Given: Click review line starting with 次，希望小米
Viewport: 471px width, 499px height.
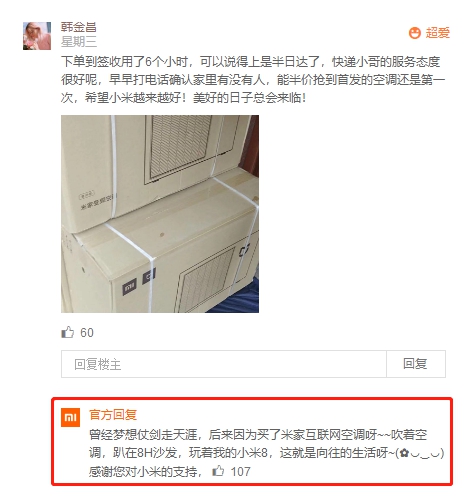Looking at the screenshot, I should point(183,98).
